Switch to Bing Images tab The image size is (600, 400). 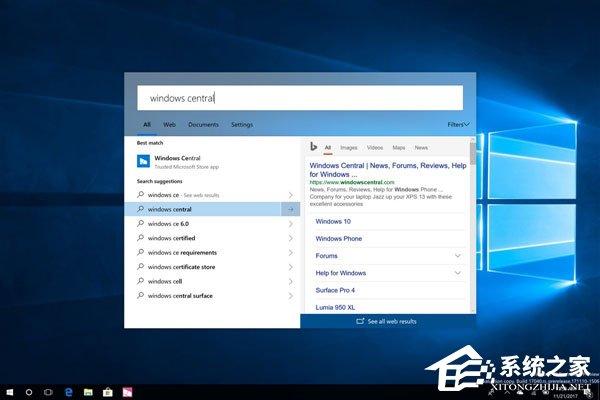pyautogui.click(x=349, y=148)
